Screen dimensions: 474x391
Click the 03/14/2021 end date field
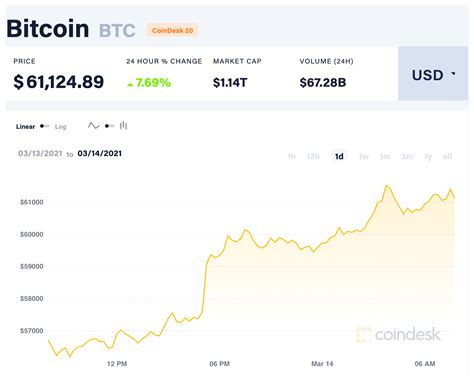point(100,153)
